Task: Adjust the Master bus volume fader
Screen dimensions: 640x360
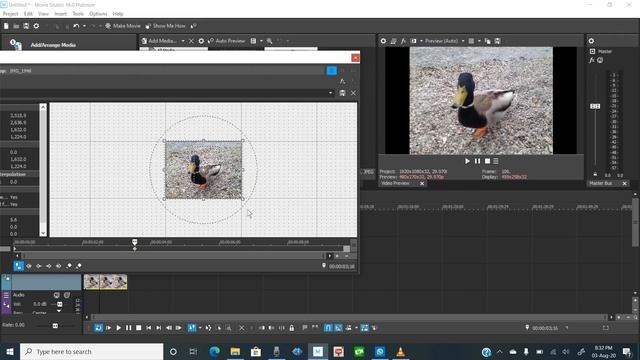Action: [x=595, y=106]
